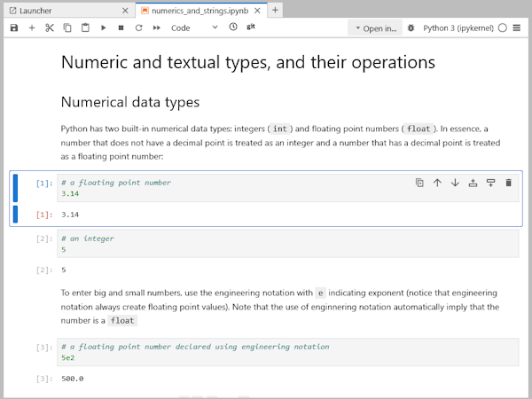
Task: Paste cell using the clipboard icon
Action: coord(85,27)
